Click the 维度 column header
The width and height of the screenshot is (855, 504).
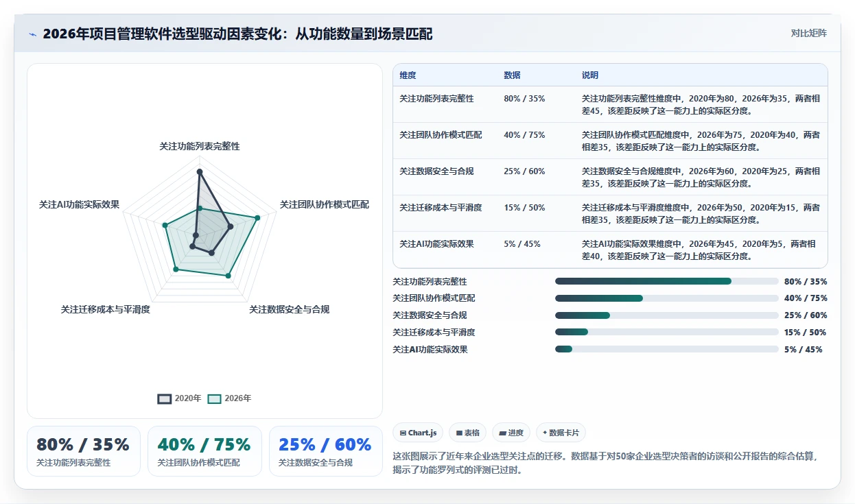(x=408, y=75)
